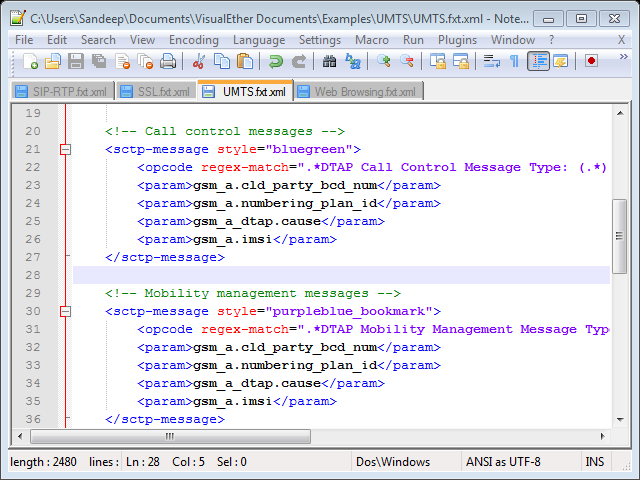Click the vertical scrollbar thumb
This screenshot has height=480, width=640.
[620, 236]
